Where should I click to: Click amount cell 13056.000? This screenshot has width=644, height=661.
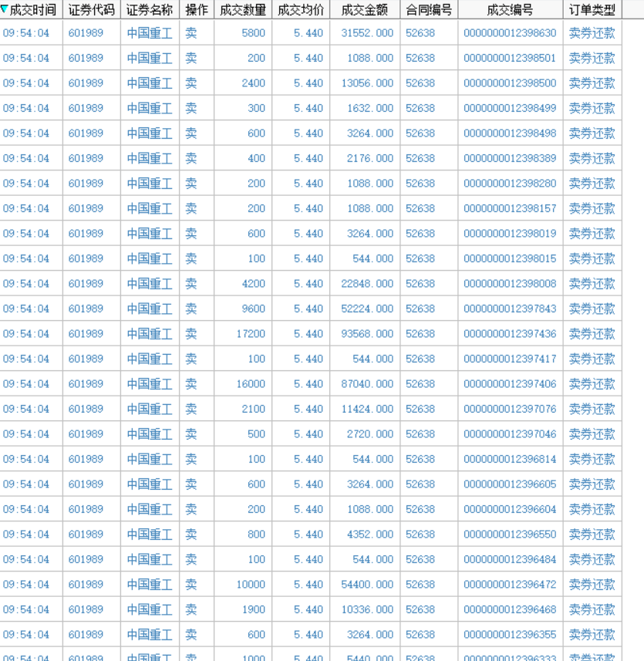pyautogui.click(x=367, y=83)
